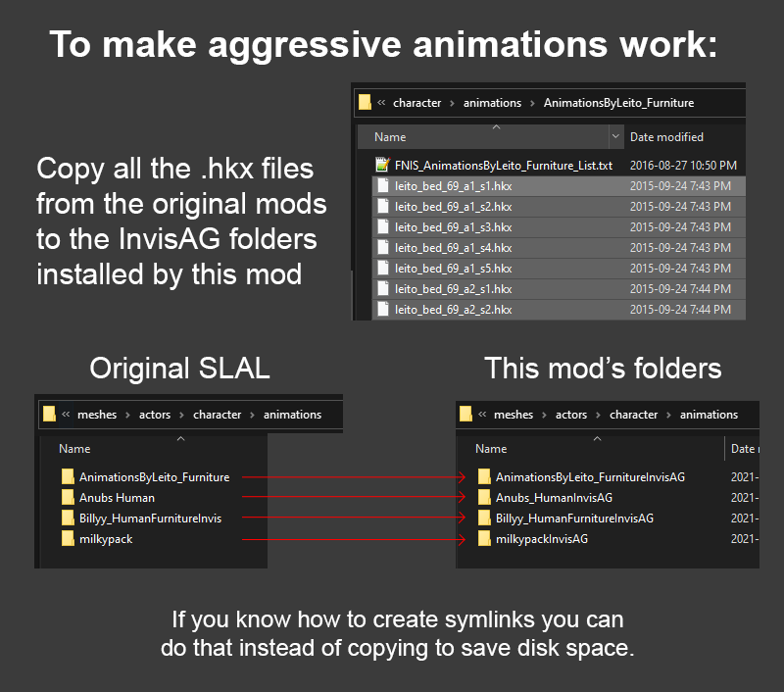Click the folder icon of AnimationsByLeito_Furniture in Original SLAL list
The image size is (784, 692).
(68, 476)
